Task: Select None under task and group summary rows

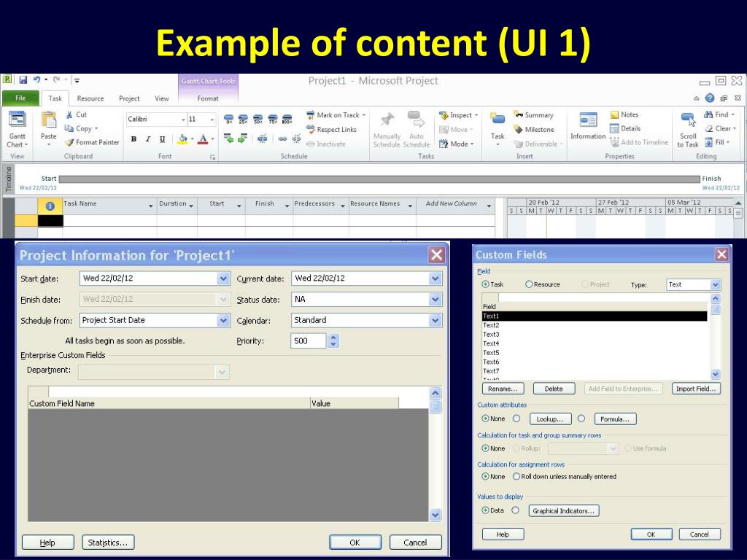Action: point(485,448)
